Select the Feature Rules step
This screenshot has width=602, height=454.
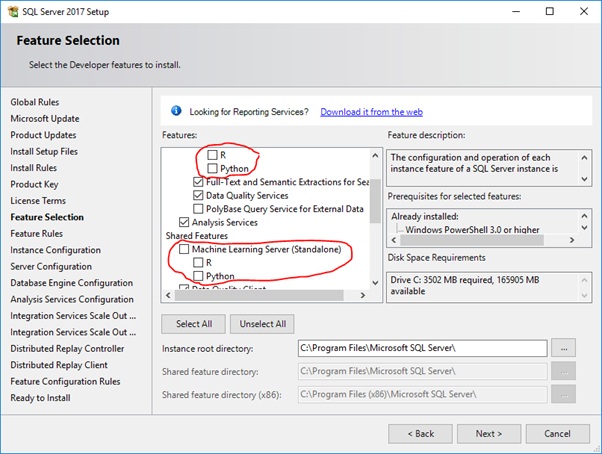[x=36, y=234]
